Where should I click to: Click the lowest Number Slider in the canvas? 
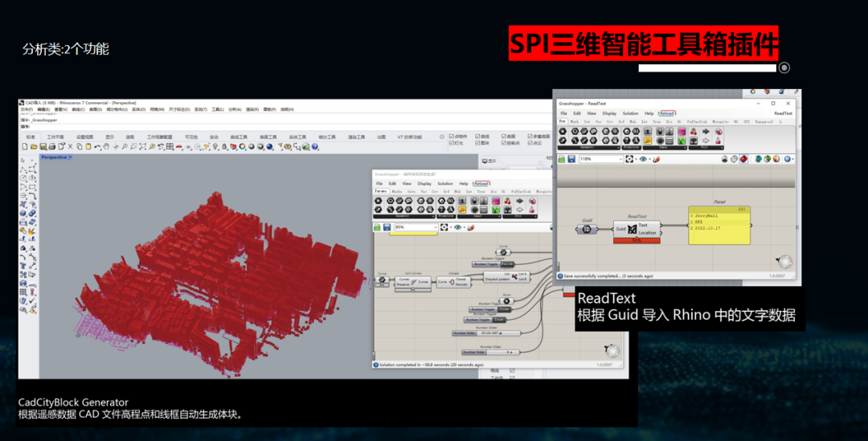click(x=488, y=352)
